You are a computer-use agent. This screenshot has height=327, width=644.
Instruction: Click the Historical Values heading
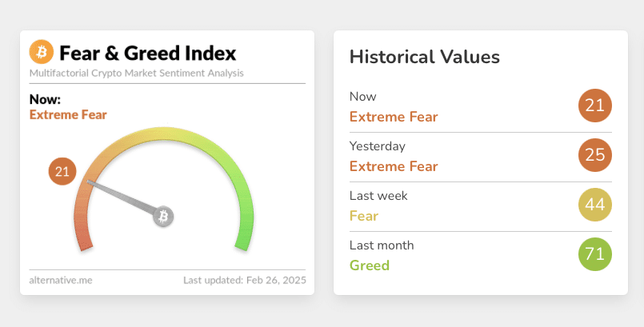click(425, 57)
